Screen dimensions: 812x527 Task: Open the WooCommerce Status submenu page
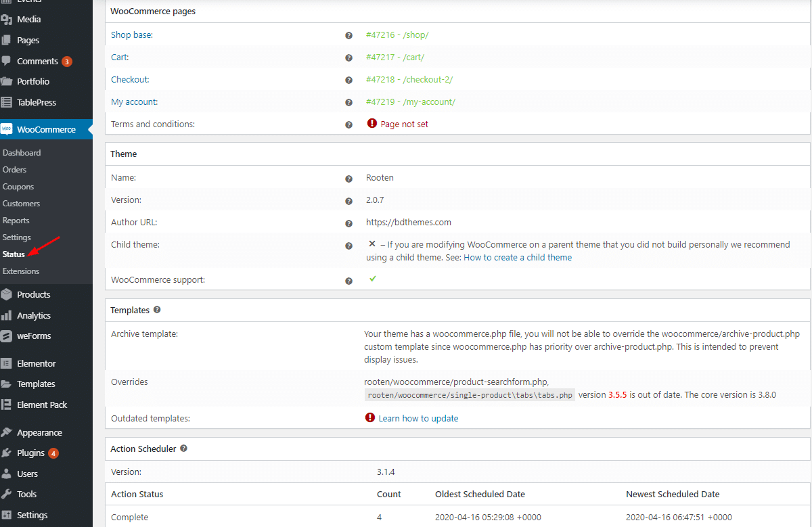pyautogui.click(x=14, y=254)
